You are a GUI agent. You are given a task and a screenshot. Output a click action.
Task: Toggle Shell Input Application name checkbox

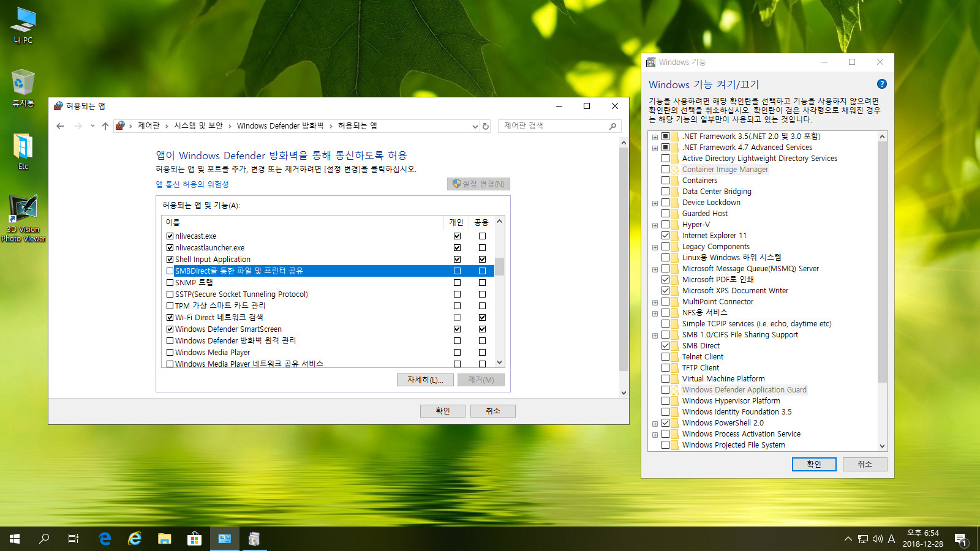point(170,259)
